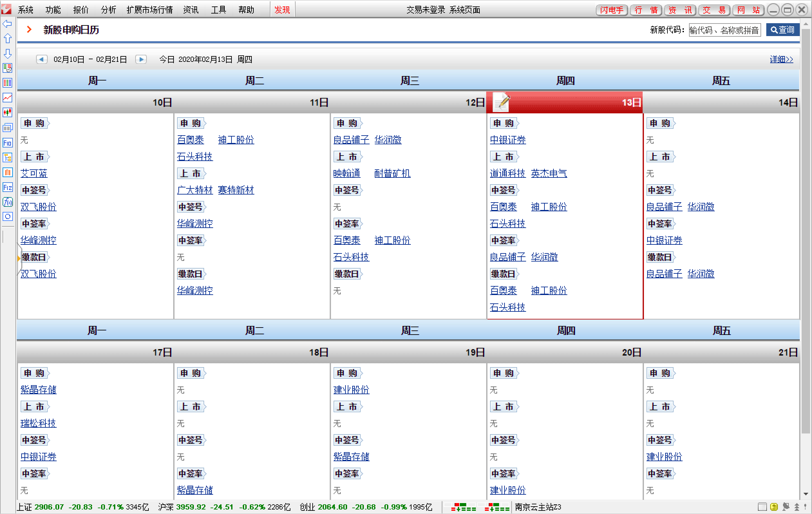Click the 上证 index value 2906.07

[49, 507]
